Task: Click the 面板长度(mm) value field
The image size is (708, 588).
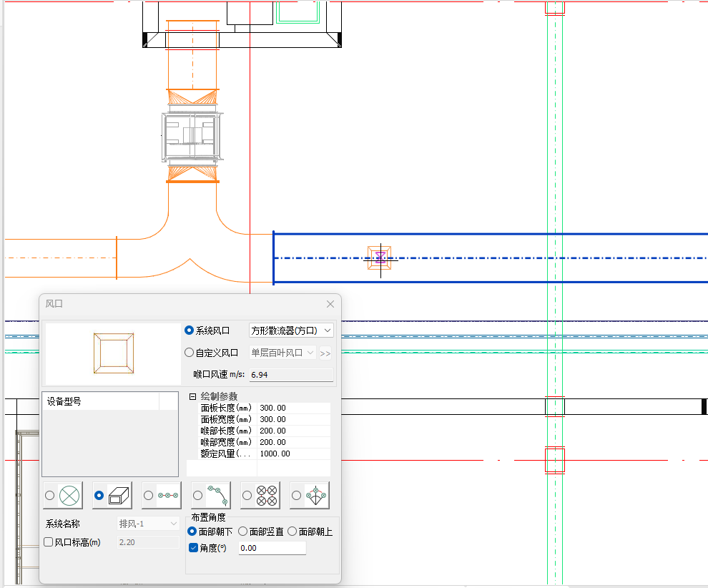Action: pos(293,408)
